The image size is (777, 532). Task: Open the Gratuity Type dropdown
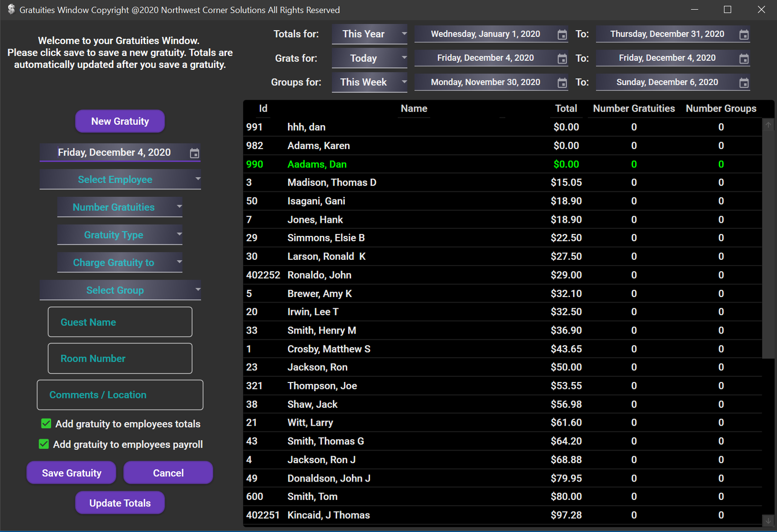coord(179,234)
